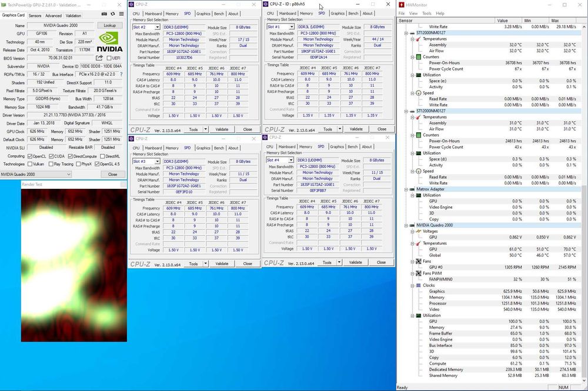Click Temperatures thermometer icon above GPU 61.0 °C
This screenshot has width=588, height=391.
(x=419, y=243)
